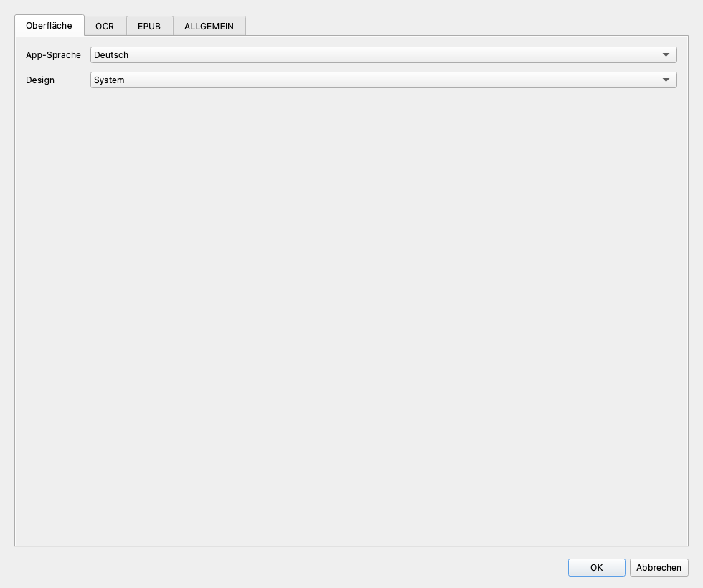Open the App-Sprache dropdown showing Deutsch
The image size is (703, 588).
tap(383, 54)
